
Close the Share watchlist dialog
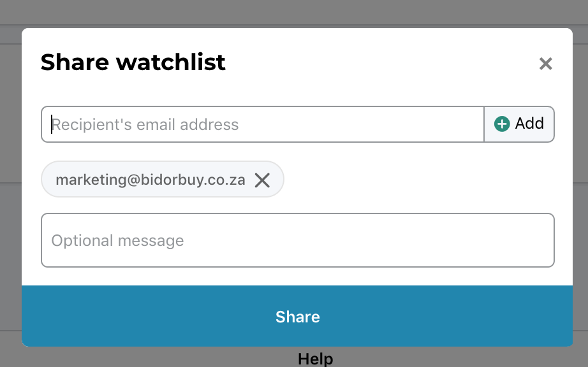click(x=546, y=64)
